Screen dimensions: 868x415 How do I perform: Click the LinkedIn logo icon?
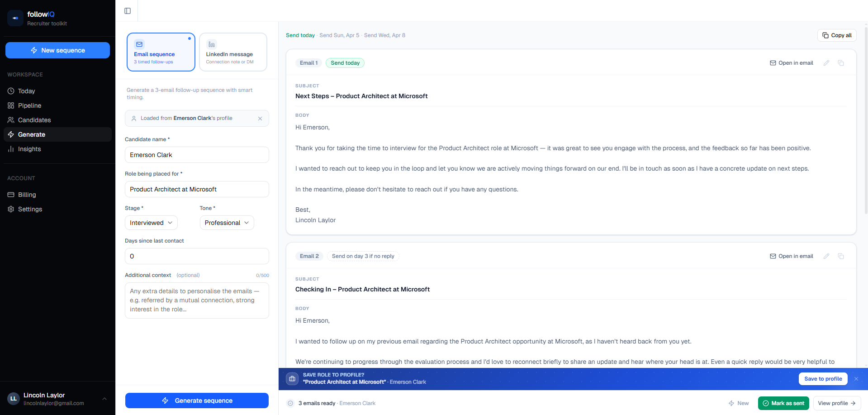pos(212,44)
